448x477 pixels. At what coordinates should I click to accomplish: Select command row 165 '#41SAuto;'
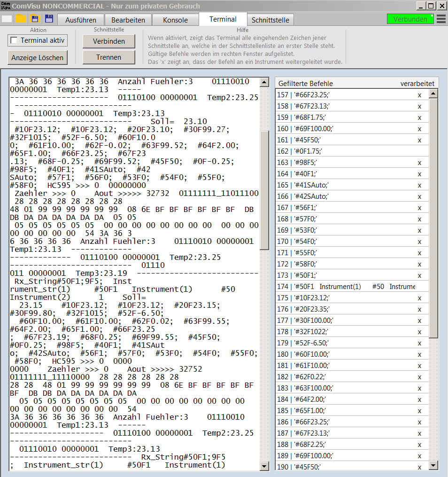(352, 185)
